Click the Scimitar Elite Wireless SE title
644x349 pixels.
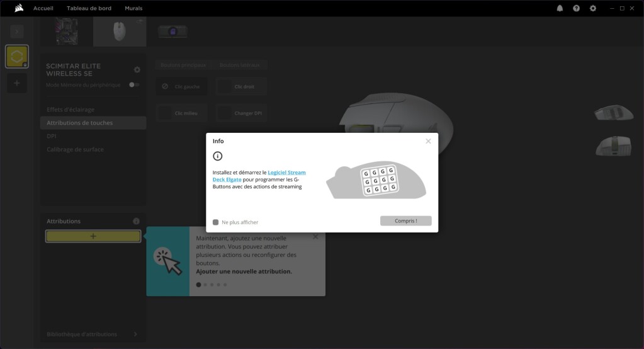pyautogui.click(x=73, y=69)
